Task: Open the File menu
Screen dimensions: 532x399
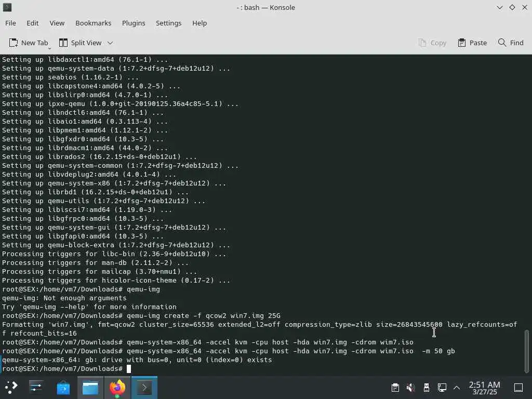Action: pyautogui.click(x=10, y=23)
